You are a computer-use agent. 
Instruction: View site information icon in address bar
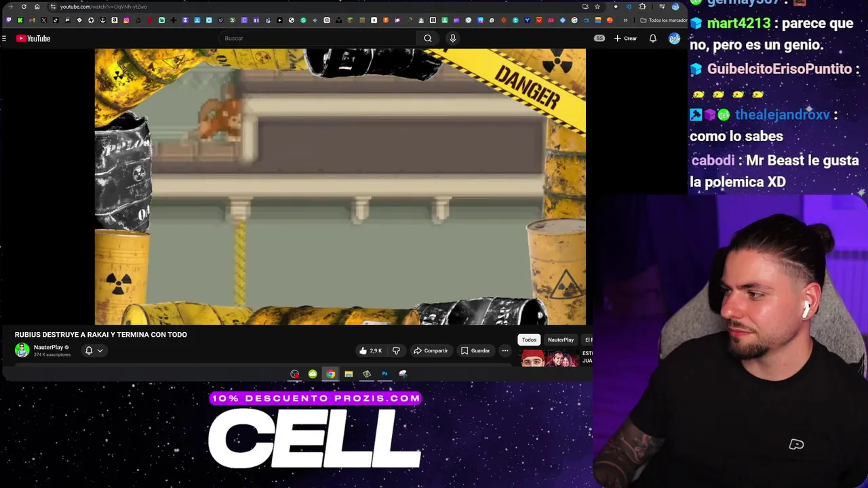(53, 7)
